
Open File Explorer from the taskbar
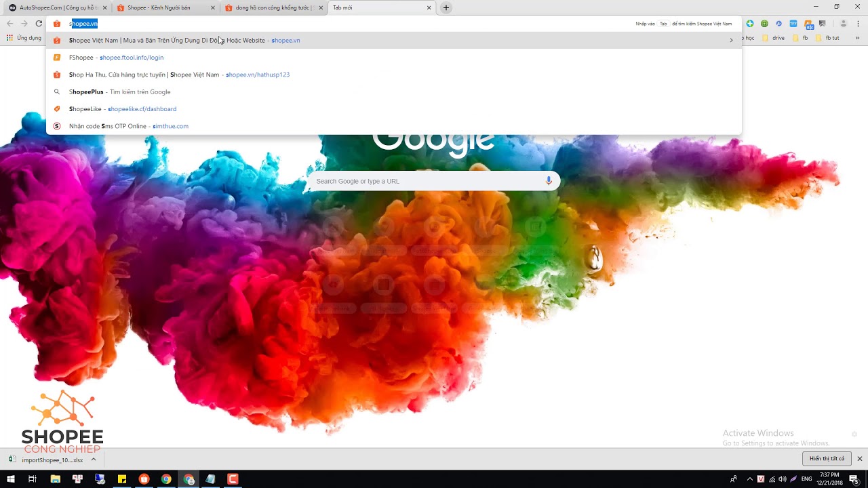[56, 479]
